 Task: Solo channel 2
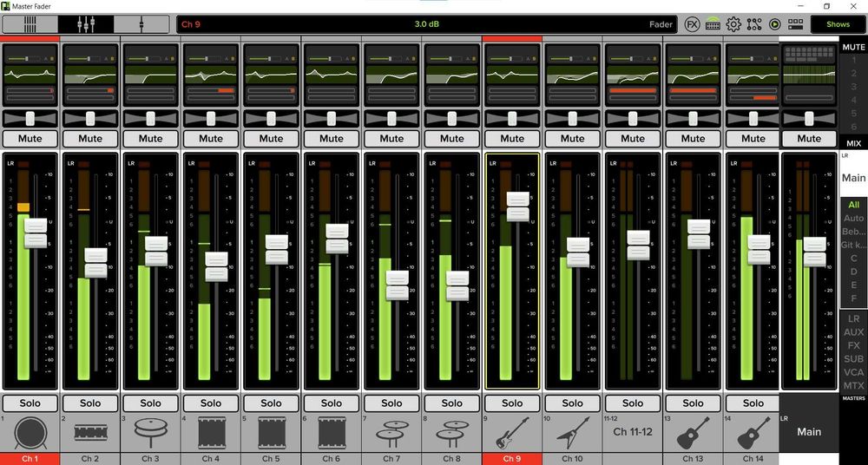coord(90,403)
